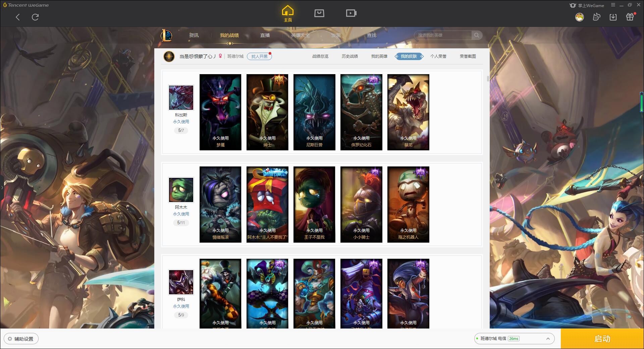The height and width of the screenshot is (349, 644).
Task: Expand the left sidebar handle
Action: pos(2,187)
